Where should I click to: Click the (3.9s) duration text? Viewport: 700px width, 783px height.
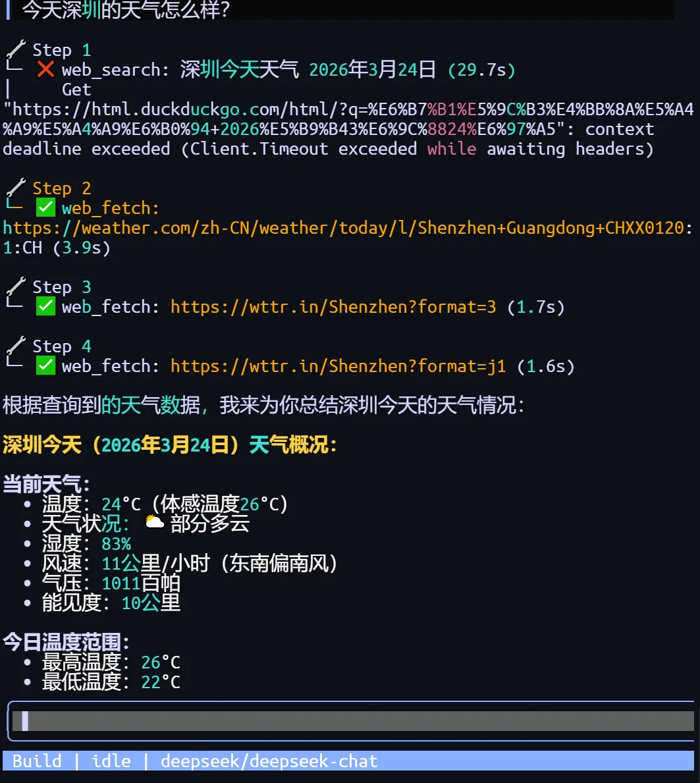tap(82, 247)
